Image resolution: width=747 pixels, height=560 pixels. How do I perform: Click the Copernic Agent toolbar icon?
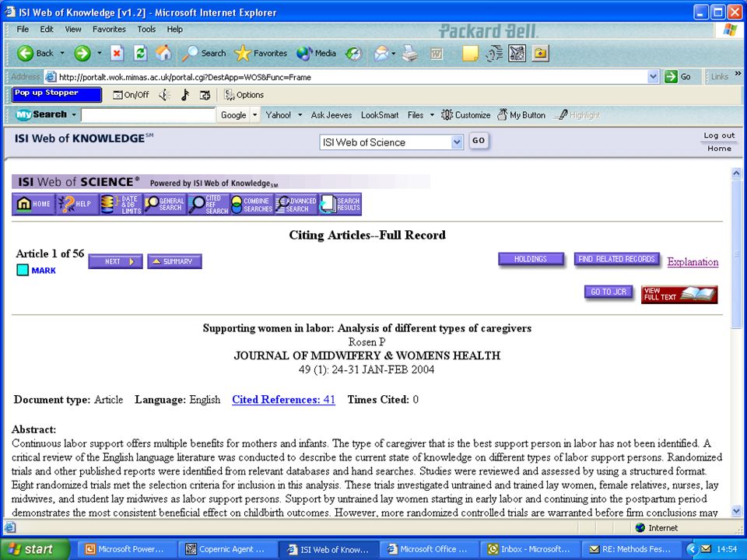[517, 54]
